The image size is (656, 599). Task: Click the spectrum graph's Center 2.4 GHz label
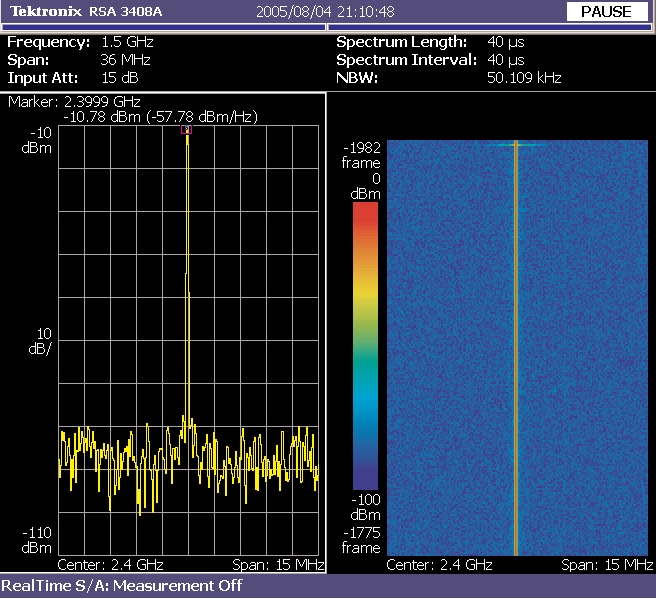[x=109, y=565]
